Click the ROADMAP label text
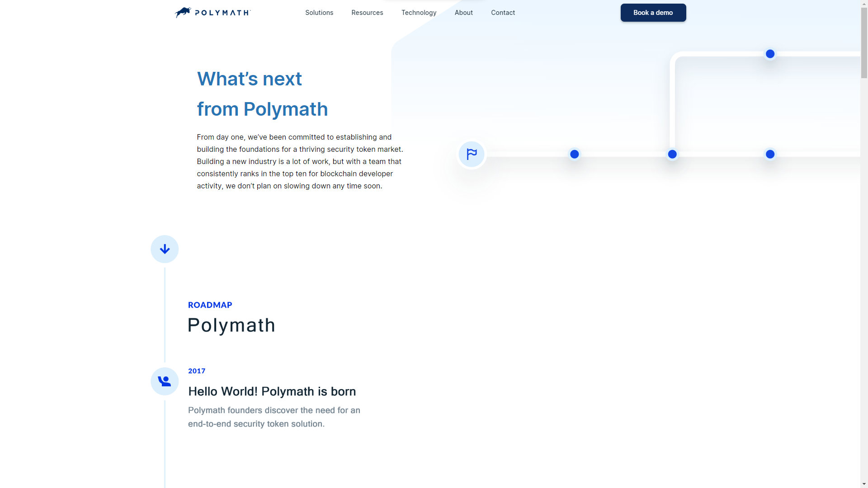The height and width of the screenshot is (488, 868). 210,305
